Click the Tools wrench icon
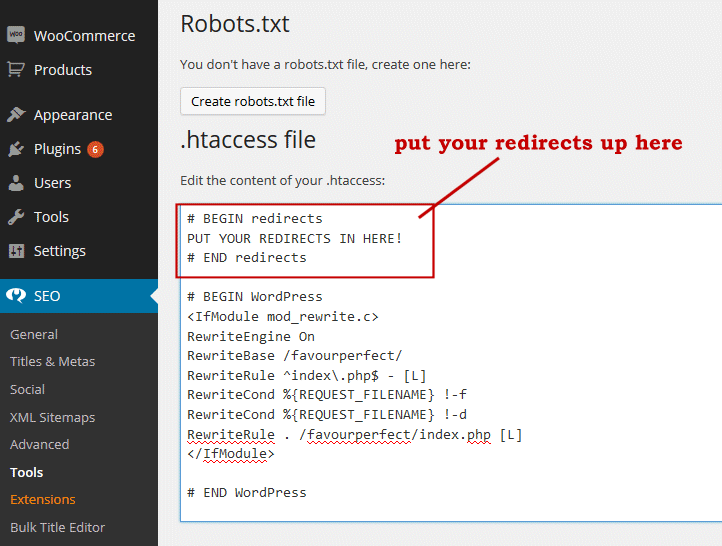722x546 pixels. click(x=16, y=217)
